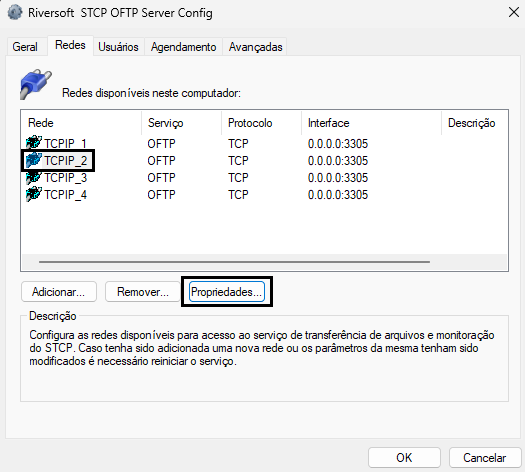This screenshot has width=525, height=472.
Task: Click OFTP in the TCPIP_3 row
Action: 161,178
